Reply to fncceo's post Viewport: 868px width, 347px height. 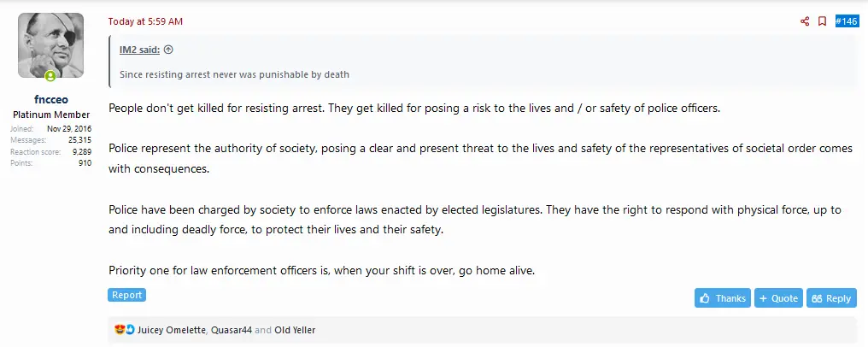tap(831, 298)
